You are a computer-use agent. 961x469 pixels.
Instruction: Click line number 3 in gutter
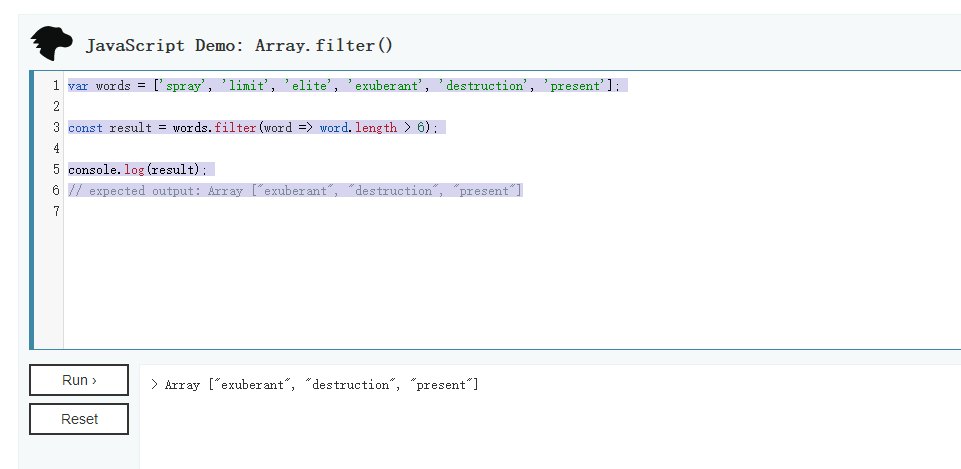coord(56,128)
